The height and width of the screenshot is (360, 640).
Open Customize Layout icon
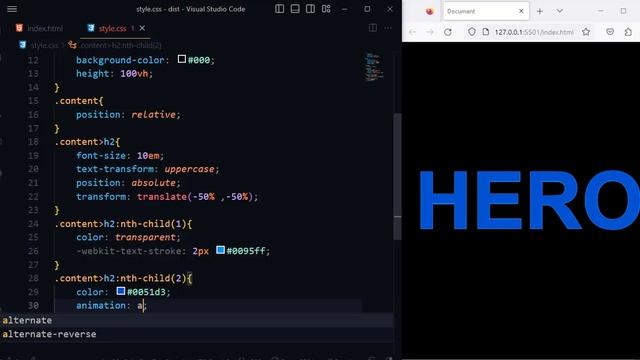tap(326, 9)
